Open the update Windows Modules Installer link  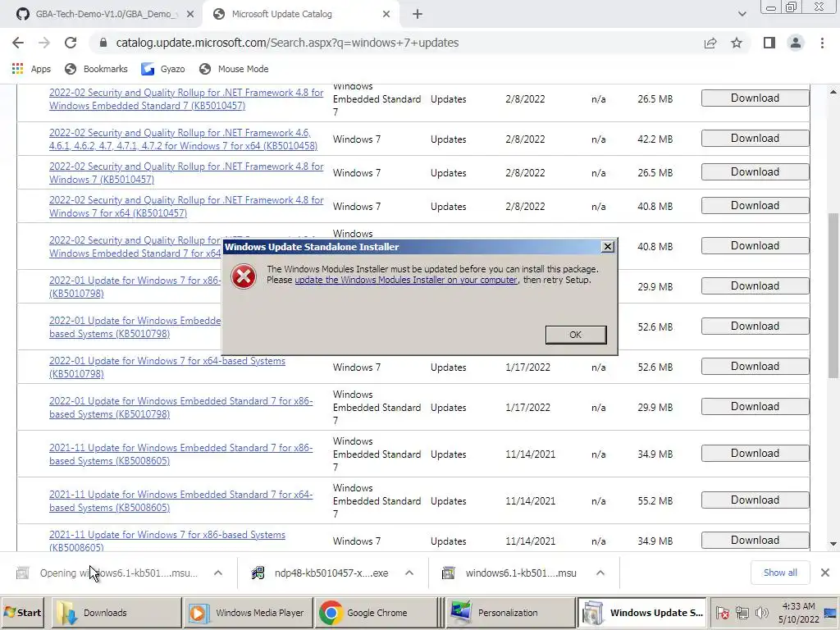(406, 280)
